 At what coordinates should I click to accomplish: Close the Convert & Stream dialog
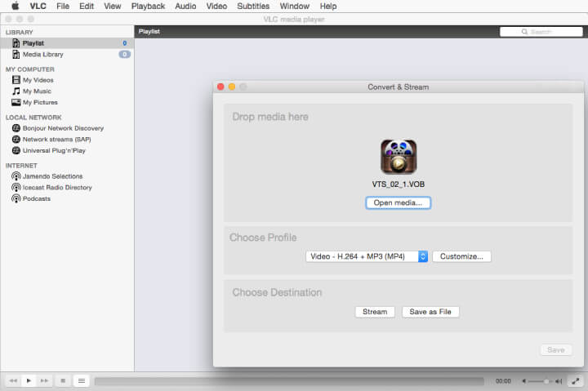(x=220, y=87)
